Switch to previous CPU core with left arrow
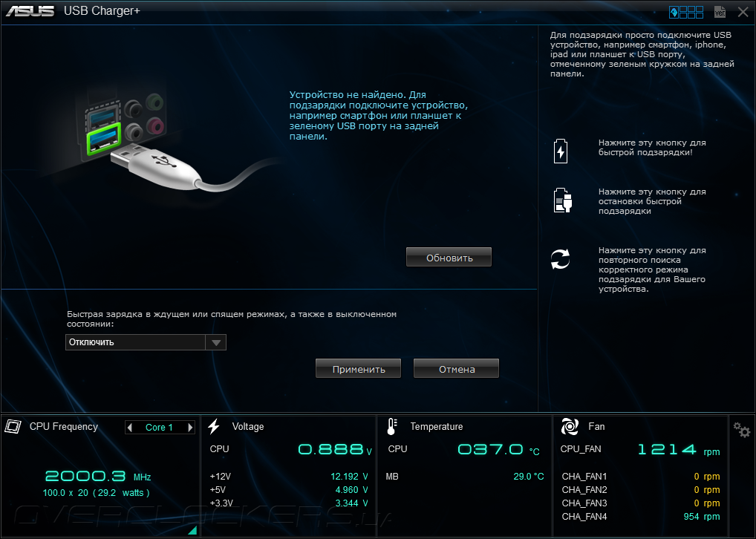756x539 pixels. click(129, 427)
